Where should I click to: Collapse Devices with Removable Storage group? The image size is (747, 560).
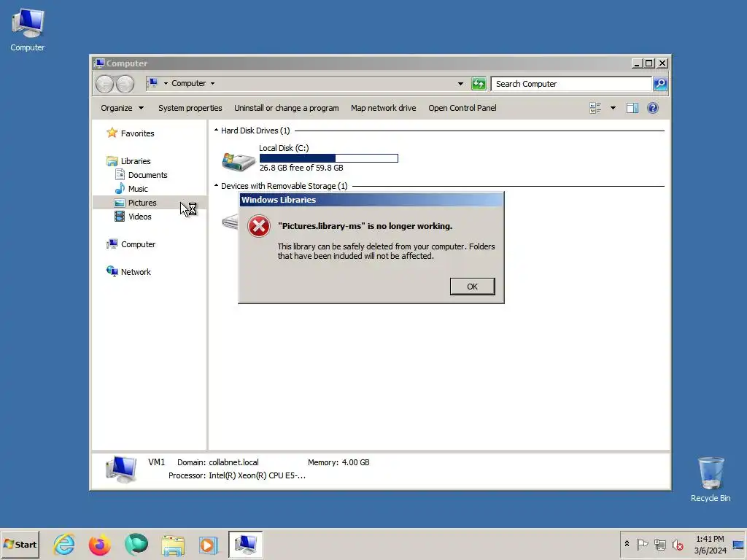point(216,185)
